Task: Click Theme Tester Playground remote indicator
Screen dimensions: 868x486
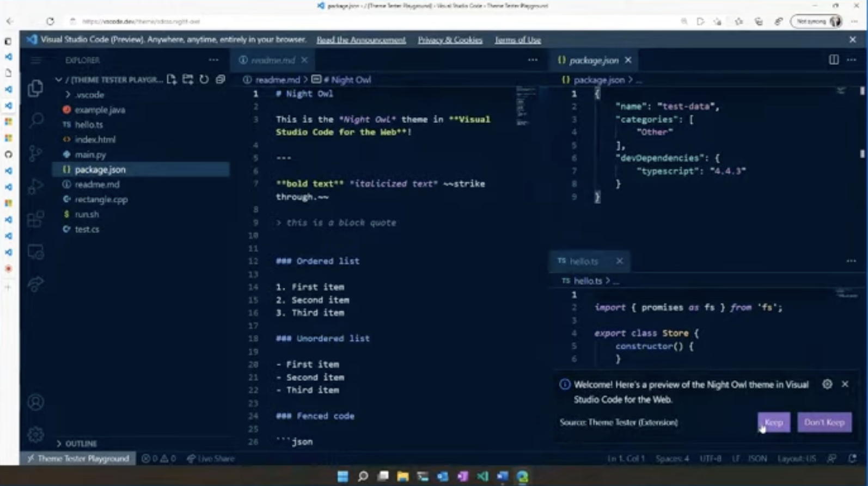Action: [78, 459]
